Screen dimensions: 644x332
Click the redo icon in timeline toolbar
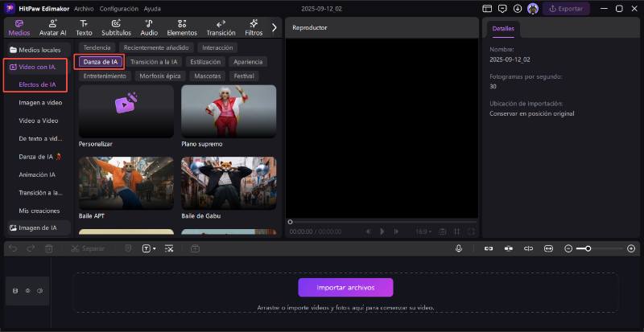tap(31, 248)
